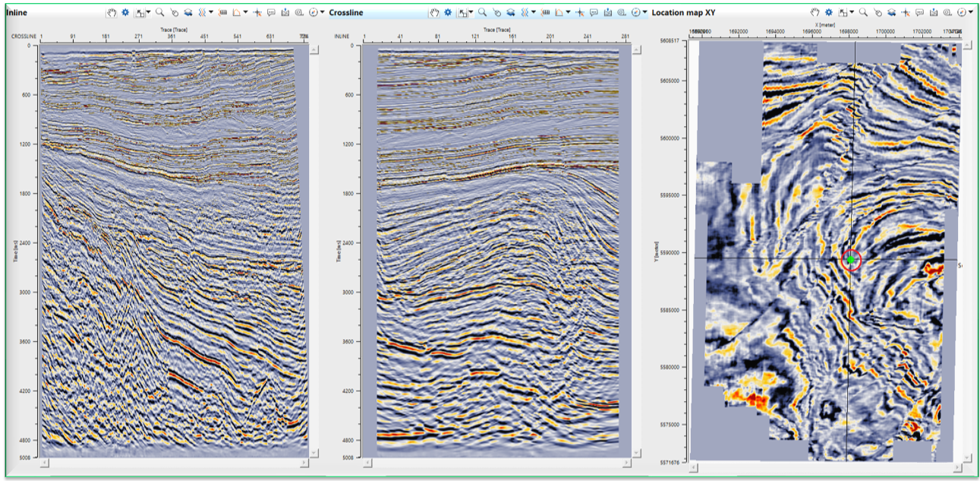Screen dimensions: 980x481
Task: Open settings gear in Crossline toolbar
Action: coord(448,12)
